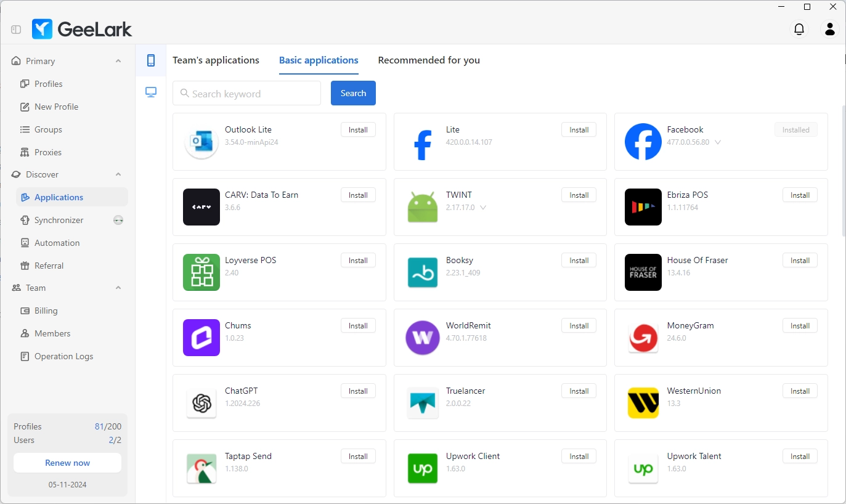Screen dimensions: 846x504
Task: Select the Proxies icon in sidebar
Action: [25, 152]
